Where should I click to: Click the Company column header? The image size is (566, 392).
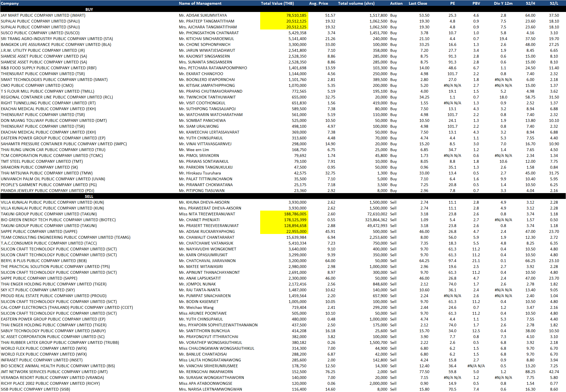click(x=10, y=3)
